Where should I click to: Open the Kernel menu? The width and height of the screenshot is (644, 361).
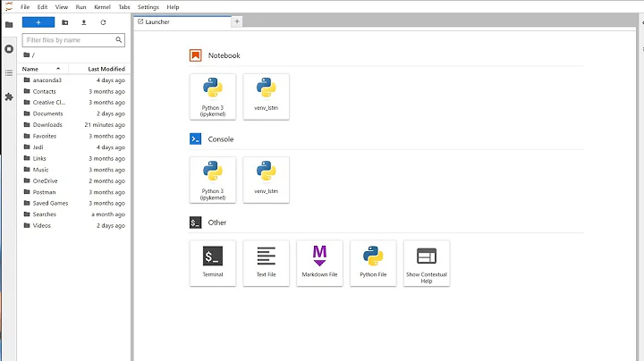[102, 7]
